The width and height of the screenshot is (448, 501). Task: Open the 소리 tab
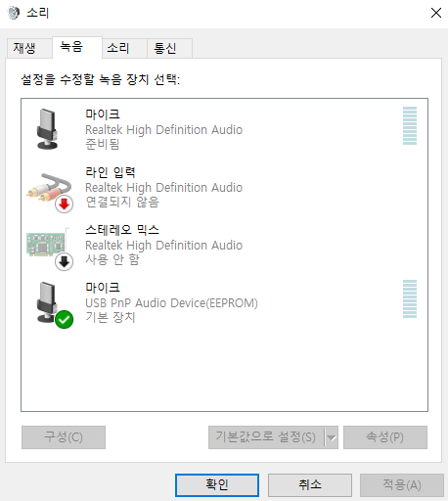coord(124,48)
